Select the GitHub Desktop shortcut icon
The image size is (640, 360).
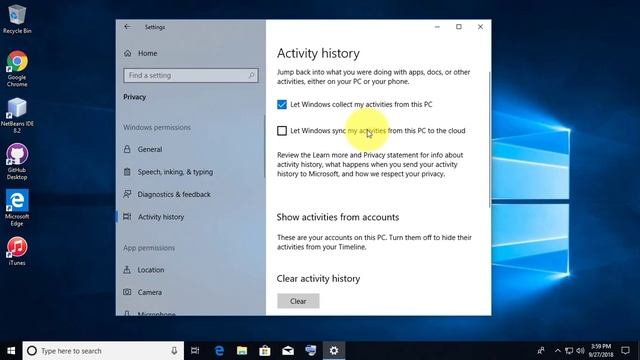click(17, 162)
